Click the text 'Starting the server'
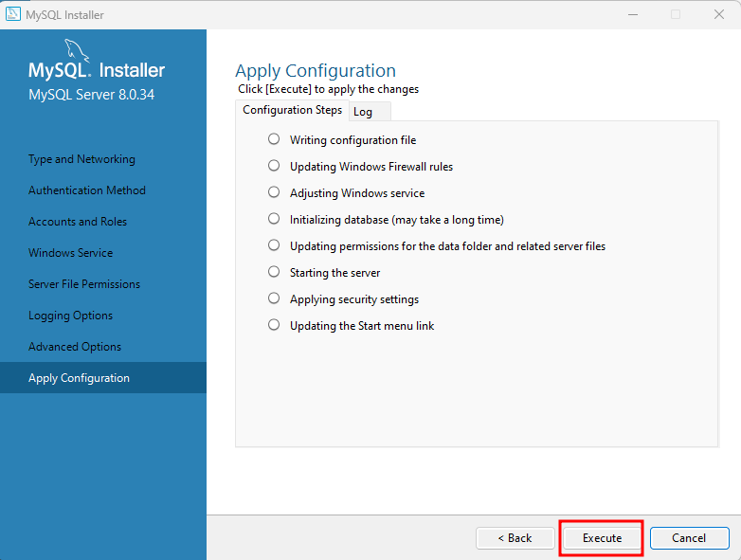The width and height of the screenshot is (741, 560). [335, 273]
